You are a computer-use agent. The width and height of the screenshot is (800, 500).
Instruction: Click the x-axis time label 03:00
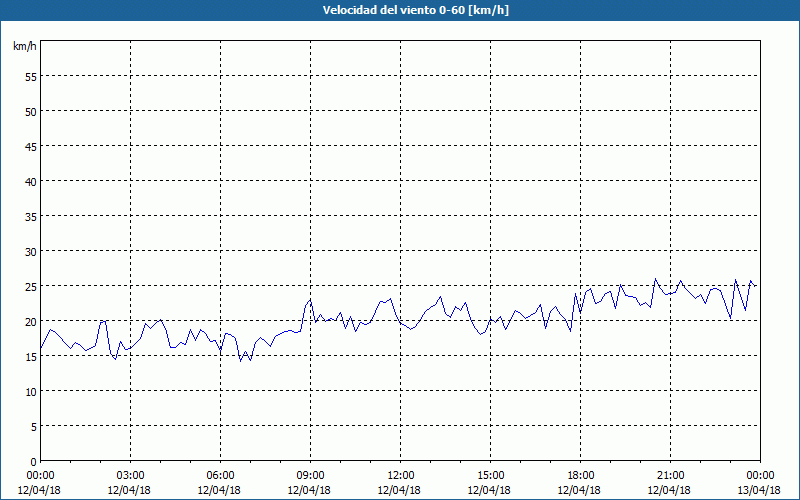coord(130,476)
